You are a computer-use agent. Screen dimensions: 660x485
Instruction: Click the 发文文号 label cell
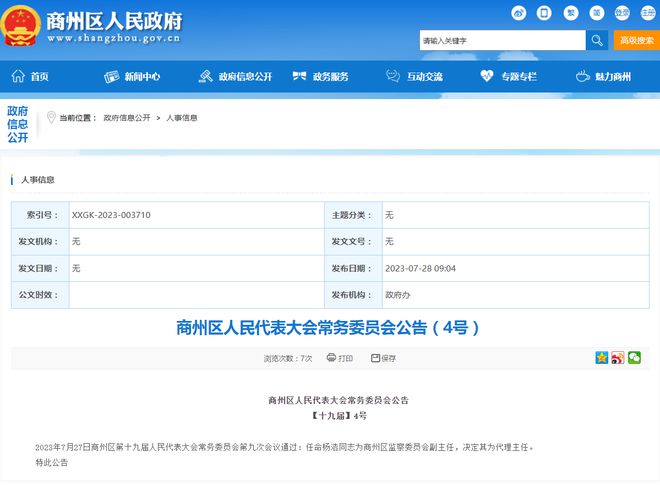coord(353,242)
